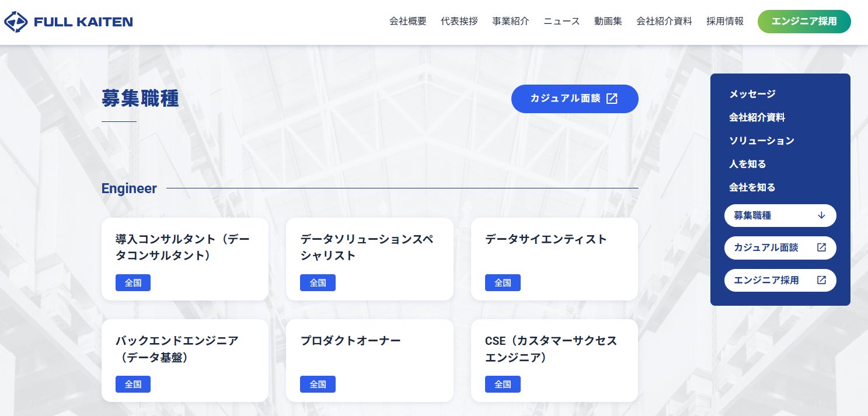Click the FULL KAITEN logo icon
This screenshot has width=868, height=416.
[x=16, y=22]
